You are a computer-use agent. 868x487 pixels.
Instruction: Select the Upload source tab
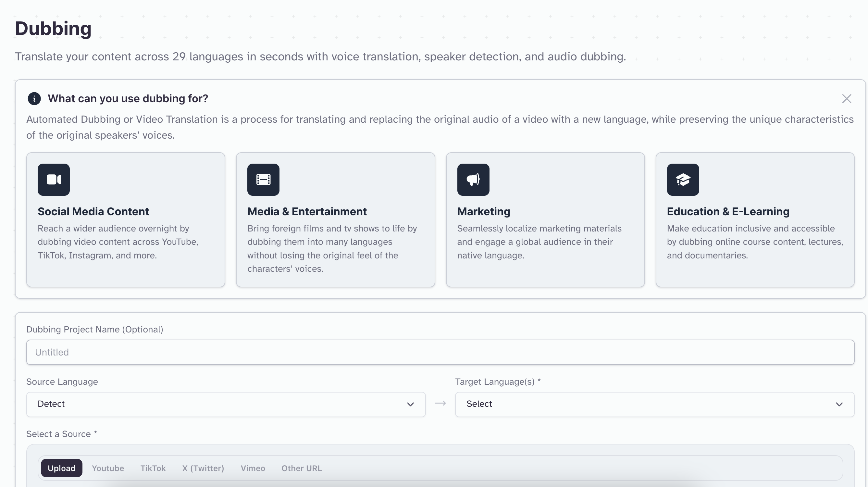pyautogui.click(x=61, y=468)
